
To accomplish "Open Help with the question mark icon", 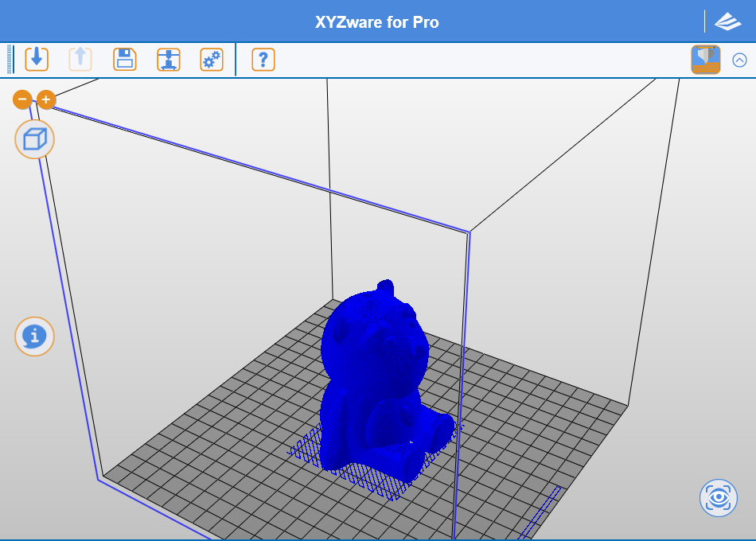I will point(263,60).
